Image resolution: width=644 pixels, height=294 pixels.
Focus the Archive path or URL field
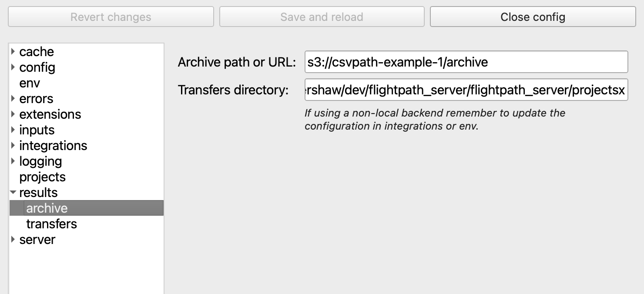coord(466,62)
